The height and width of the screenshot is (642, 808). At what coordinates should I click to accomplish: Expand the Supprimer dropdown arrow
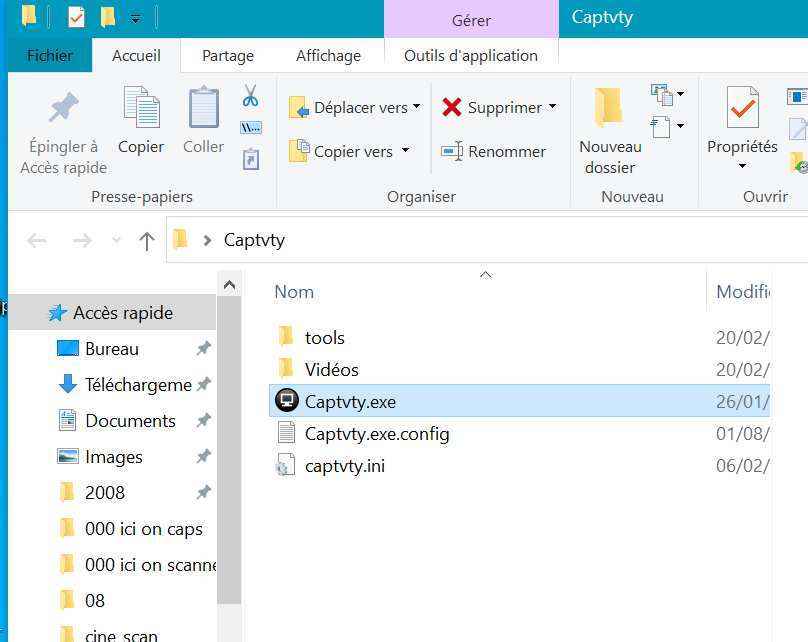552,106
